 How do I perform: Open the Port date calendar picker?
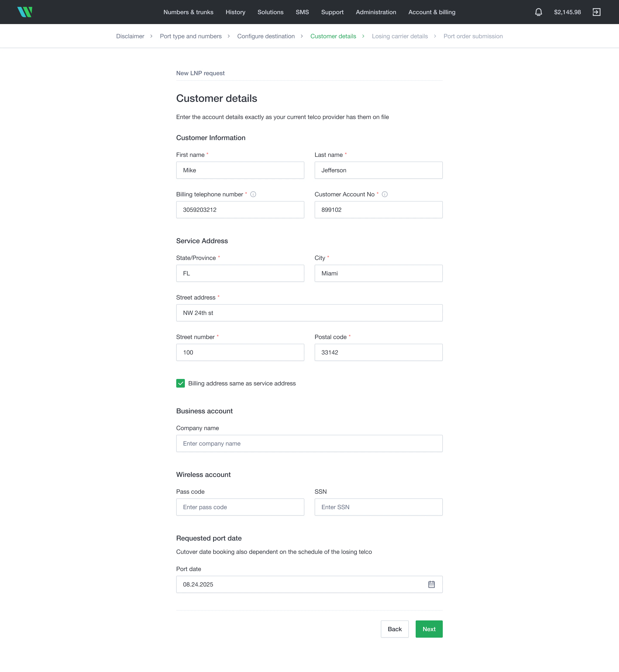tap(432, 584)
